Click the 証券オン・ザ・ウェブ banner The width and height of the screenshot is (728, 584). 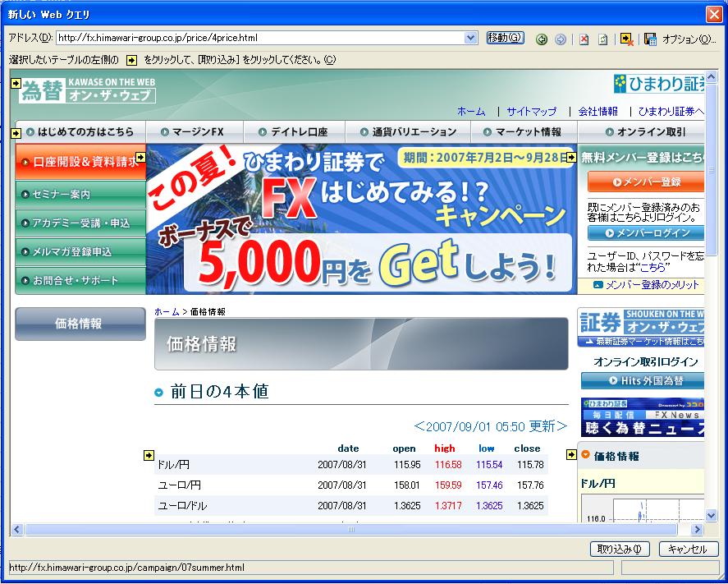(641, 328)
